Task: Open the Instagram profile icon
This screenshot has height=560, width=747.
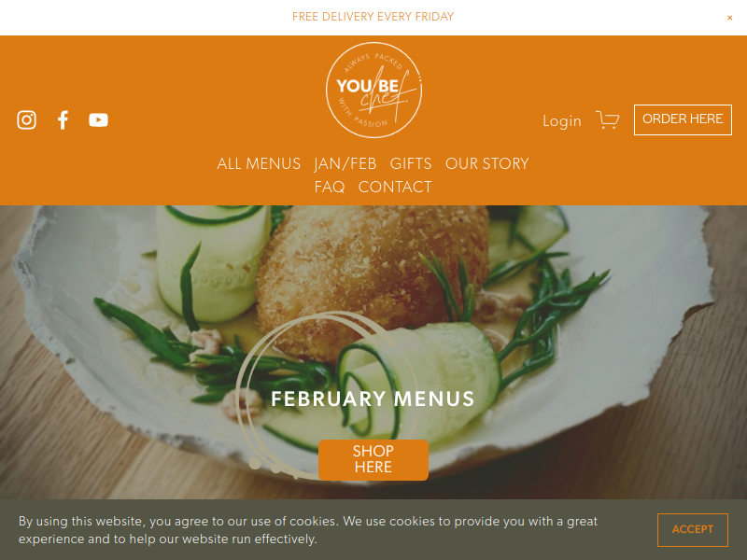Action: click(x=27, y=120)
